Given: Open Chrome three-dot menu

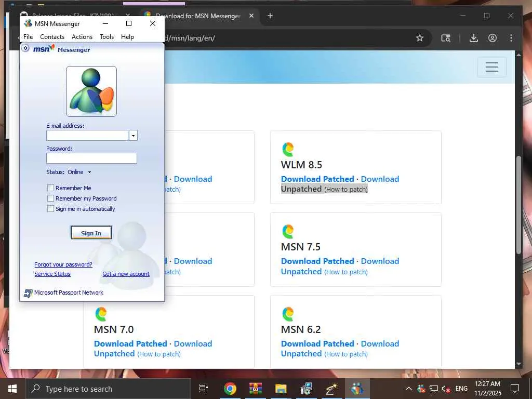Looking at the screenshot, I should (x=511, y=38).
